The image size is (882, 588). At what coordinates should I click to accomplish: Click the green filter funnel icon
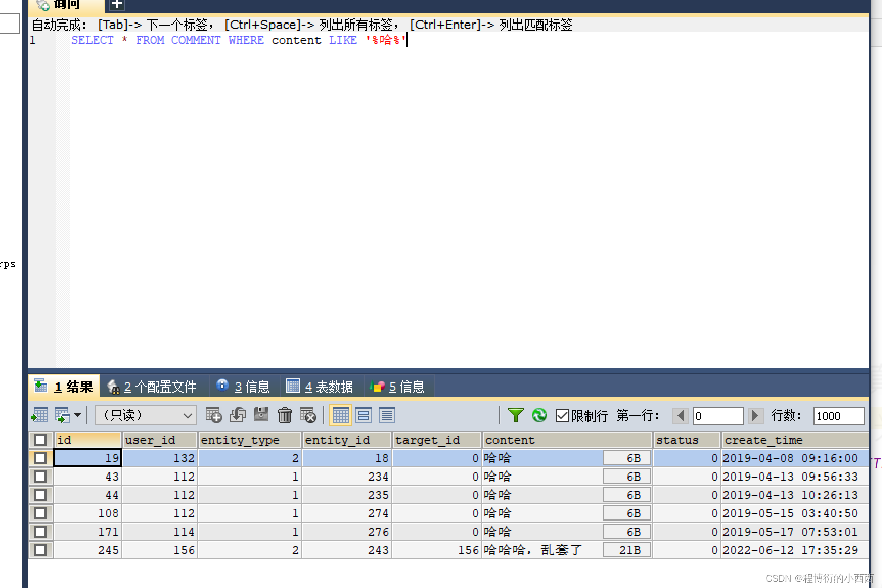[515, 415]
